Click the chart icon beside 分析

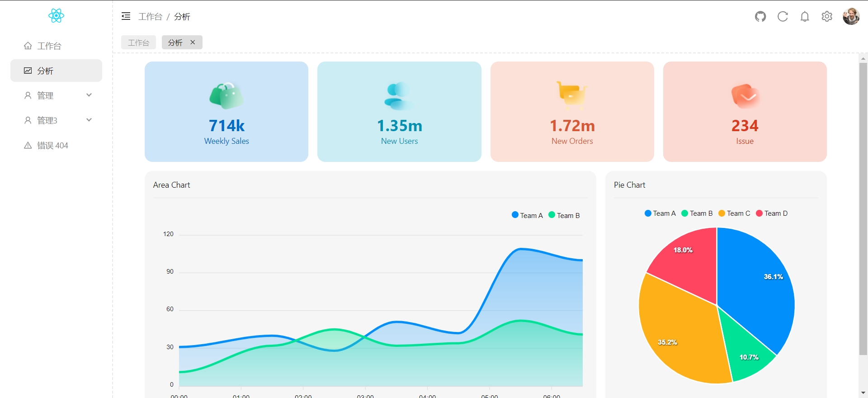point(28,71)
